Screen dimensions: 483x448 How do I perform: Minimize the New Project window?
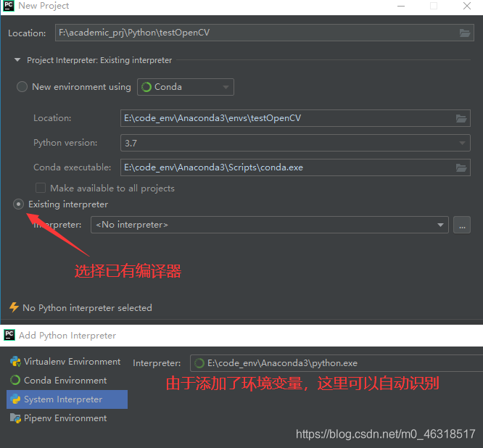tap(401, 6)
